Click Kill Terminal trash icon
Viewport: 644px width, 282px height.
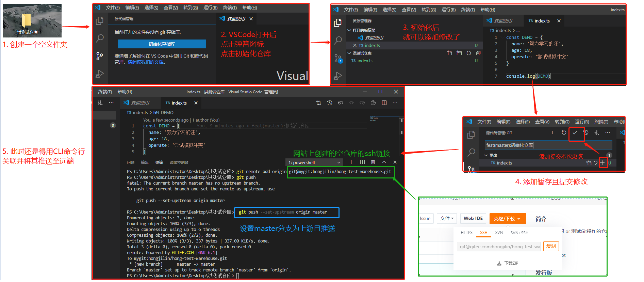(x=373, y=162)
